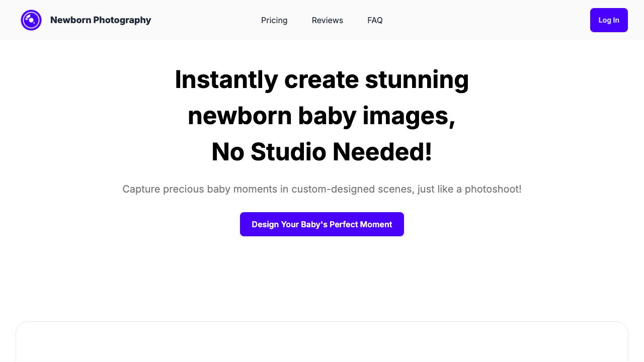644x362 pixels.
Task: Open the Newborn Photography brand link
Action: point(101,20)
